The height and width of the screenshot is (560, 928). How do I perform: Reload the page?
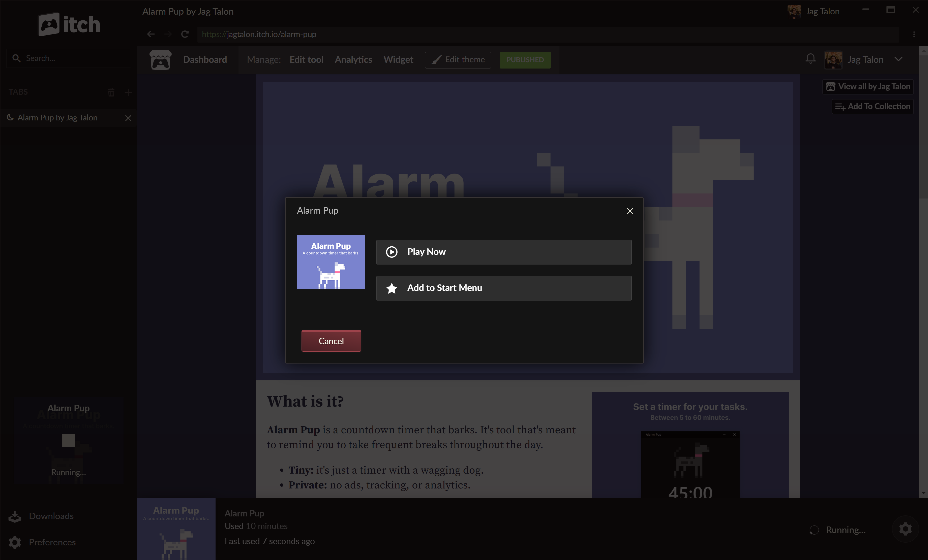(x=185, y=34)
